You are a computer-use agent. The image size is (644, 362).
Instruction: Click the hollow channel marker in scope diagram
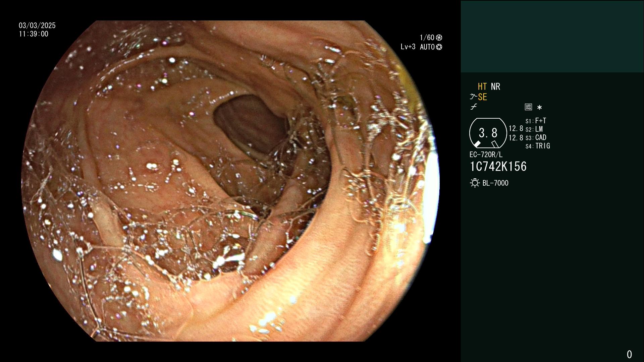click(495, 144)
